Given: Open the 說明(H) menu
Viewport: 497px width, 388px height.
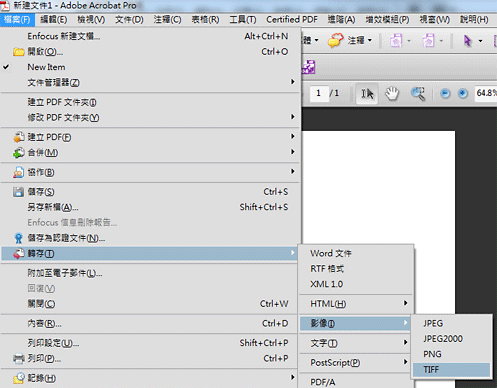Looking at the screenshot, I should tap(474, 20).
